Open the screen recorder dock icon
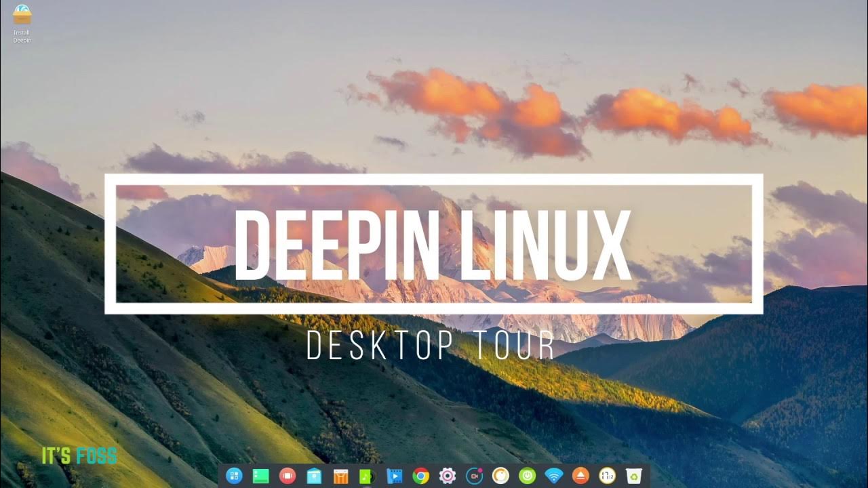Screen dimensions: 868x488 (x=475, y=476)
